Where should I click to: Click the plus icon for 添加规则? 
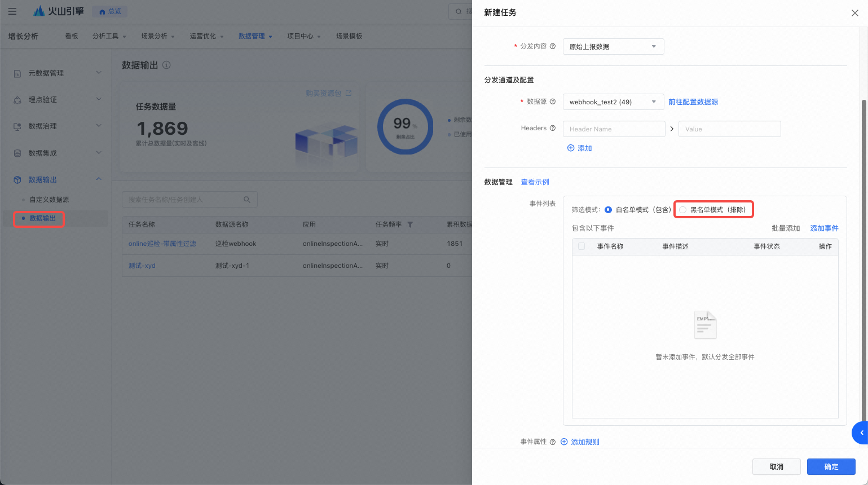coord(564,442)
